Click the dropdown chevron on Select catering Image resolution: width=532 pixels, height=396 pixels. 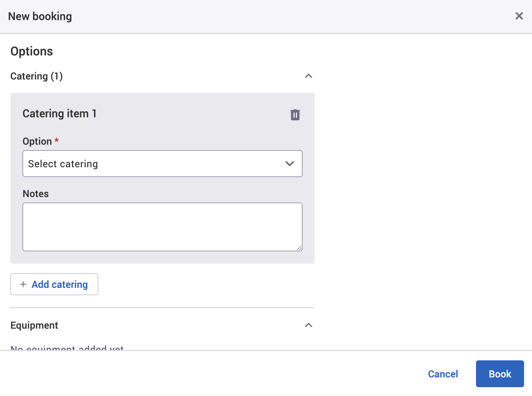pos(289,164)
